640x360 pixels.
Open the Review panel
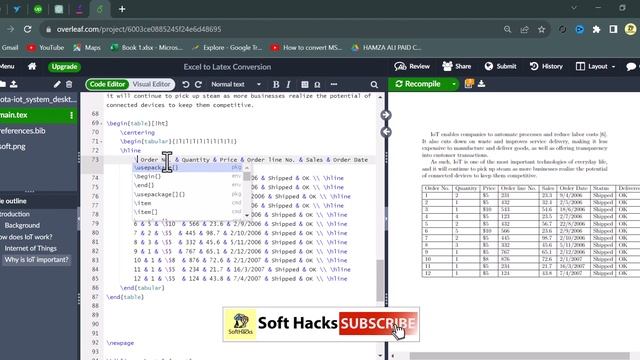(x=412, y=67)
